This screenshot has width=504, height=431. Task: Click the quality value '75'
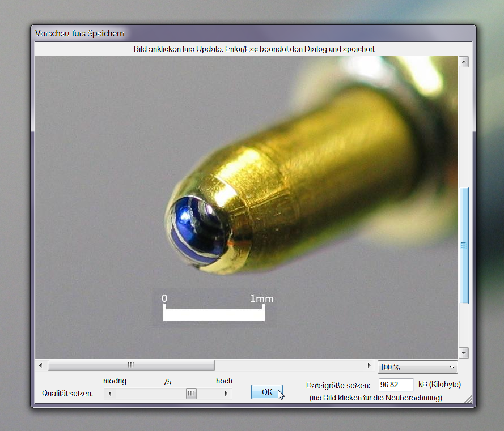point(167,382)
